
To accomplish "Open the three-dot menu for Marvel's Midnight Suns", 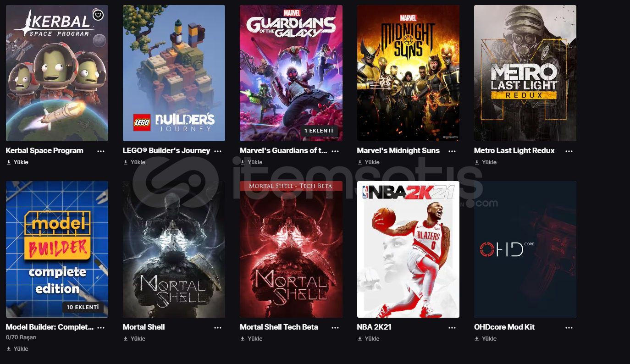I will click(452, 151).
